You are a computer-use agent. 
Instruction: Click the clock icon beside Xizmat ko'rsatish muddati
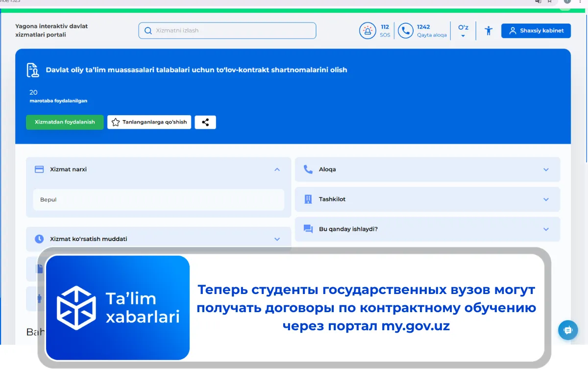pos(39,239)
